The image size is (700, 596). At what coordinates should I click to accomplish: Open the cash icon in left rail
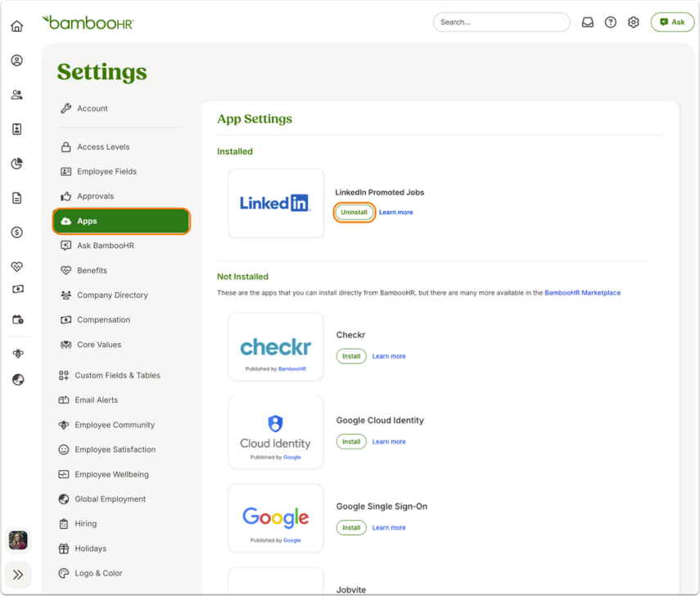pyautogui.click(x=18, y=289)
